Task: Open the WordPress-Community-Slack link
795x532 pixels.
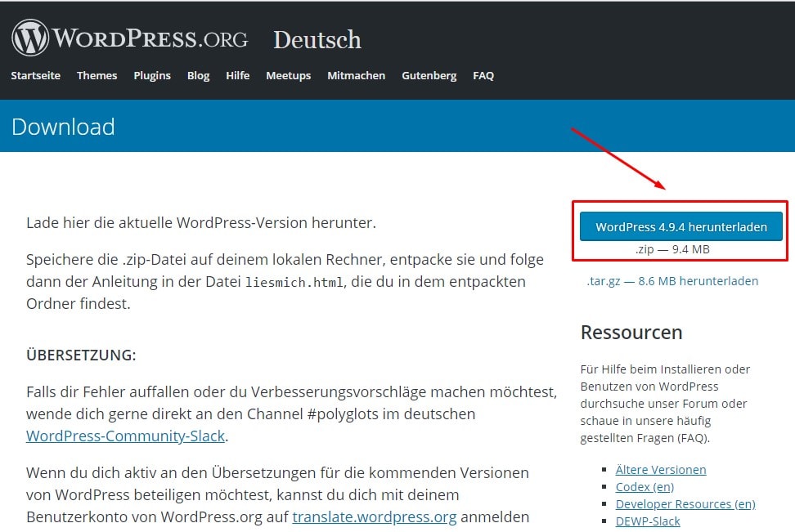Action: pyautogui.click(x=125, y=436)
